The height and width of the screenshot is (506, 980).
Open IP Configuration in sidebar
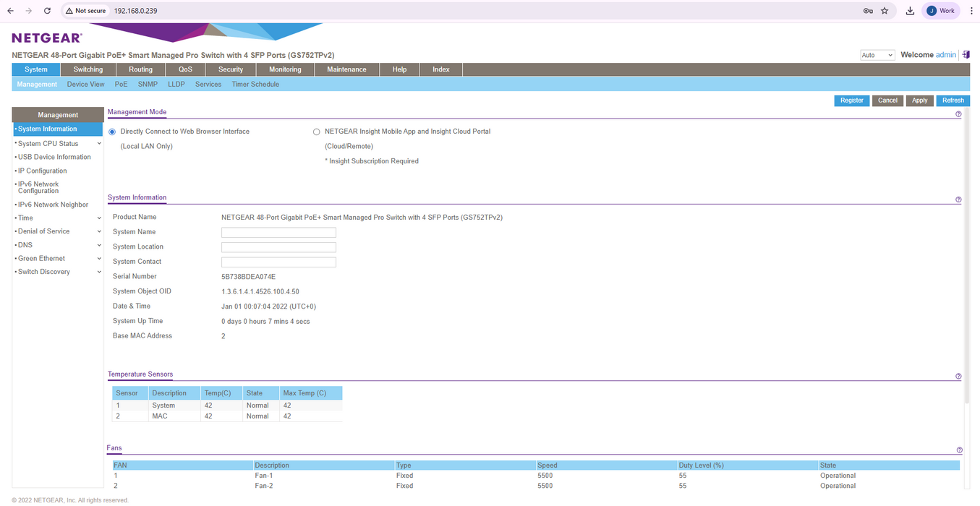click(43, 171)
